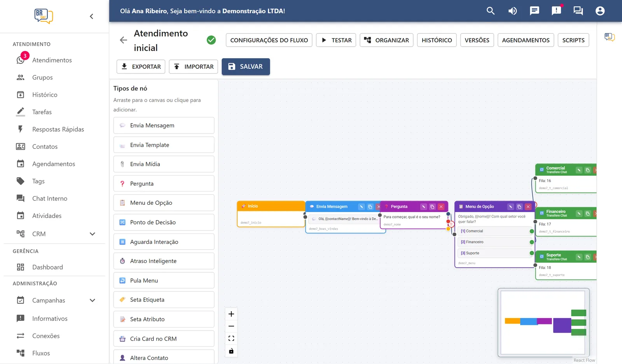Open the BR Chat logo home

43,16
